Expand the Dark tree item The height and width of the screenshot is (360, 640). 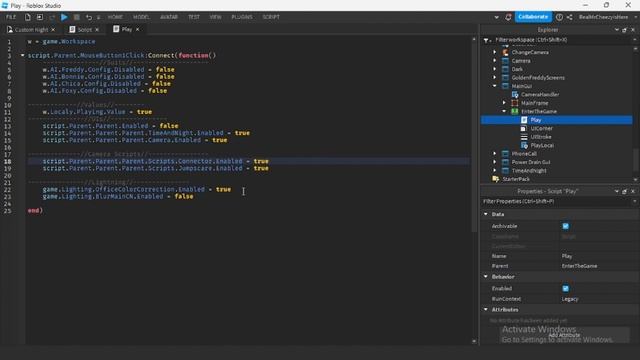click(x=495, y=69)
